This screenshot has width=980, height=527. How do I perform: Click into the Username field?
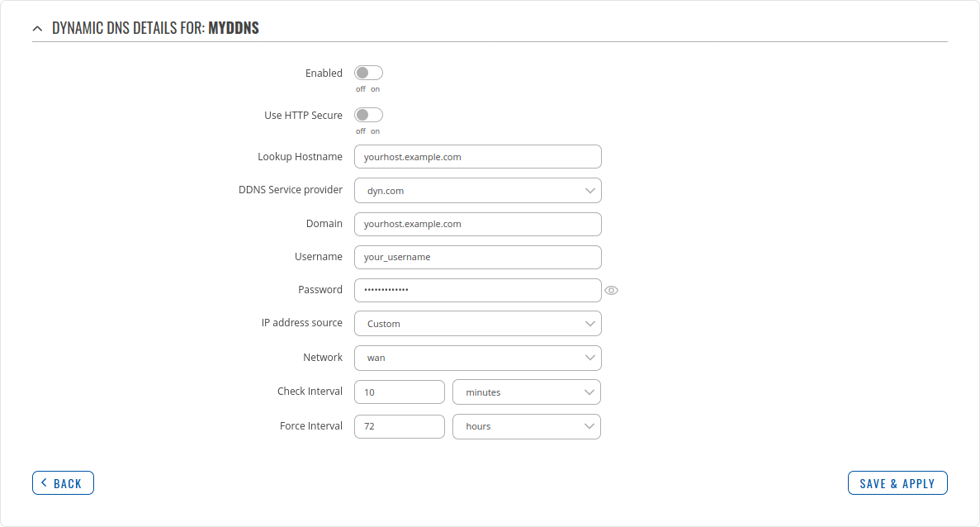point(477,257)
